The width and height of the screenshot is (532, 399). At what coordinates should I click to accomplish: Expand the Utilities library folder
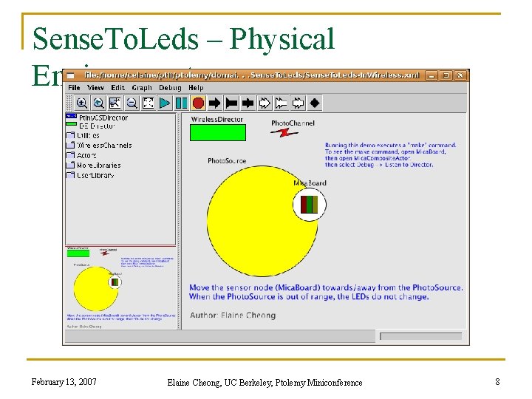point(83,135)
